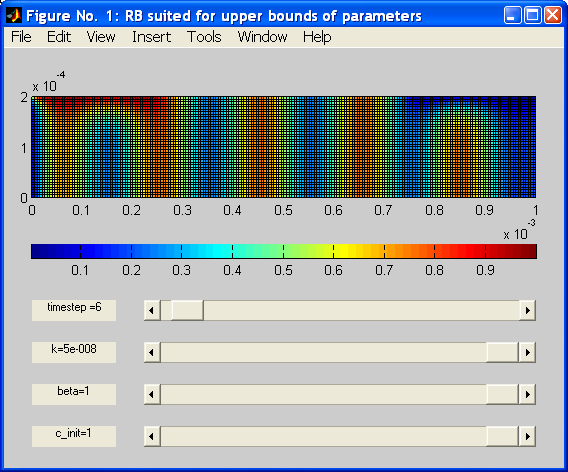Screen dimensions: 568x472
Task: Click the colorbar below the plot
Action: (284, 251)
